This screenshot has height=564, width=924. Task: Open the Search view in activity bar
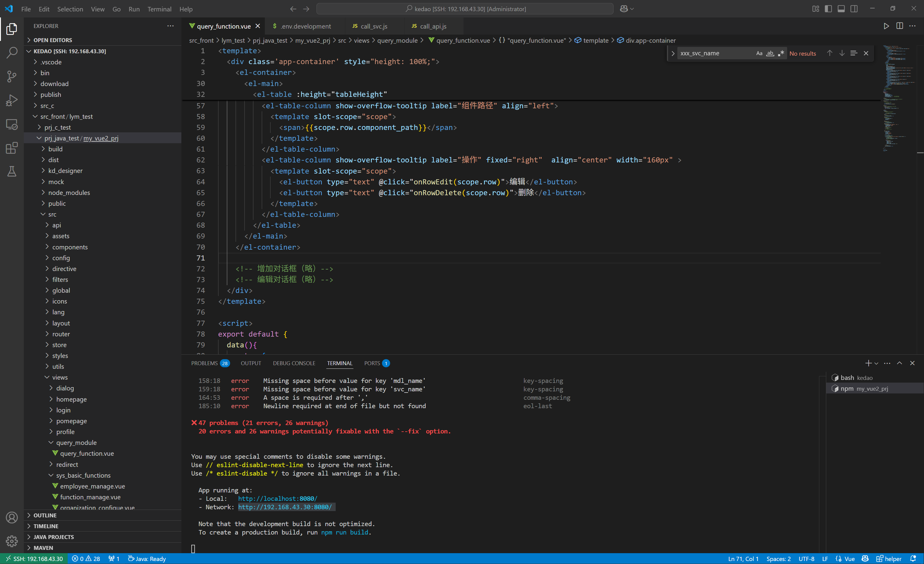tap(12, 53)
